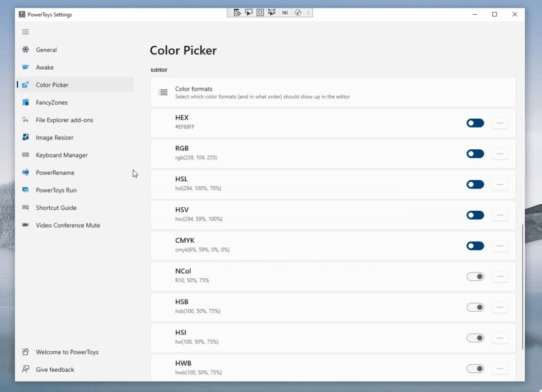Screen dimensions: 542x392
Task: Select the FancyZones sidebar icon
Action: point(25,102)
